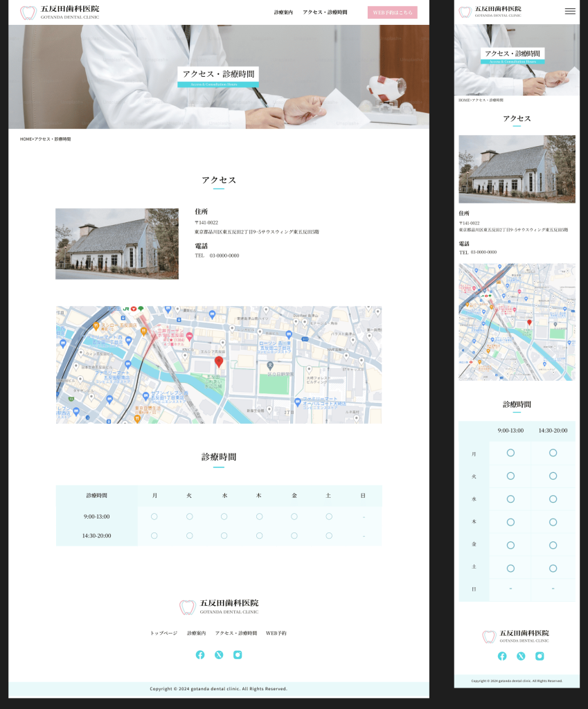Open トップページ link in the footer

click(x=163, y=634)
